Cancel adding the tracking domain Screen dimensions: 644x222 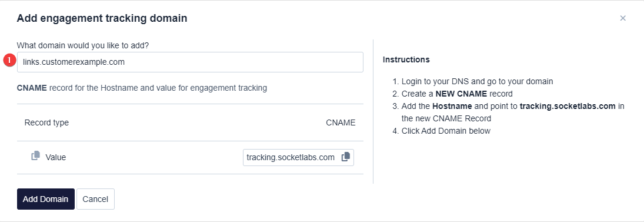coord(95,199)
